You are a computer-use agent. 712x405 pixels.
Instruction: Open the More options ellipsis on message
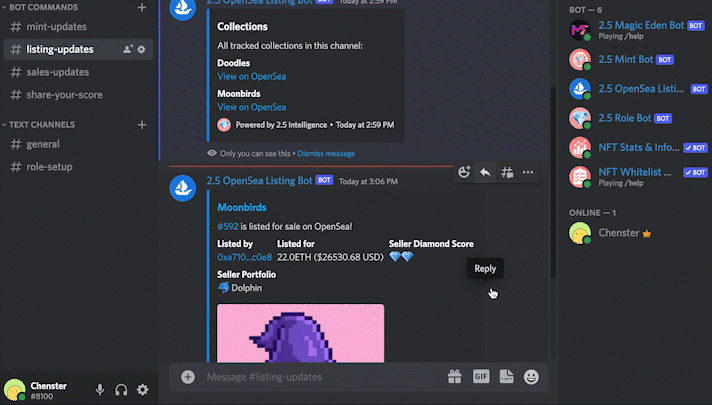click(528, 172)
